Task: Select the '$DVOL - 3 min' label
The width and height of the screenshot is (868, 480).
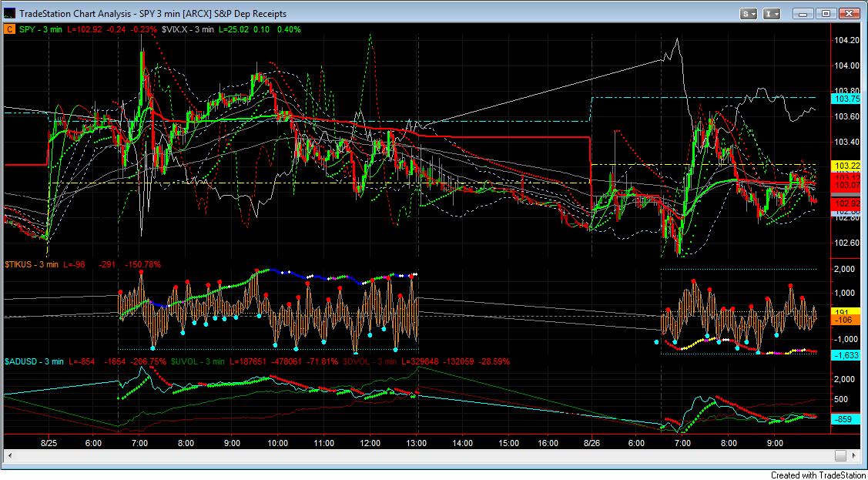Action: click(x=370, y=361)
